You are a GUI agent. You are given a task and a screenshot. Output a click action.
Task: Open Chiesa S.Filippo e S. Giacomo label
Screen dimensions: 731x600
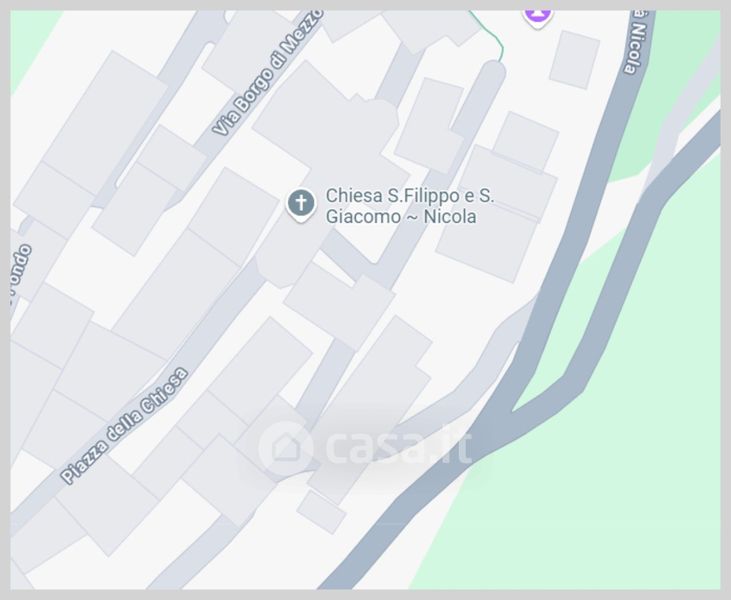click(409, 206)
